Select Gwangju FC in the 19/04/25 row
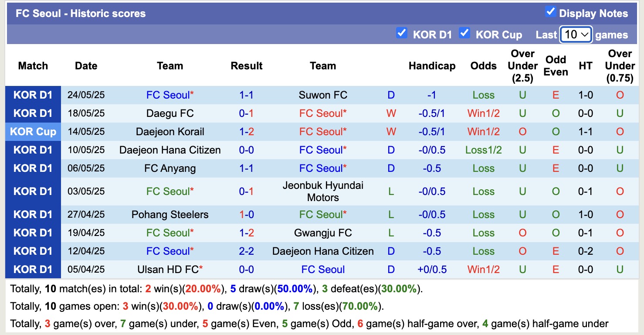644x335 pixels. pos(322,232)
